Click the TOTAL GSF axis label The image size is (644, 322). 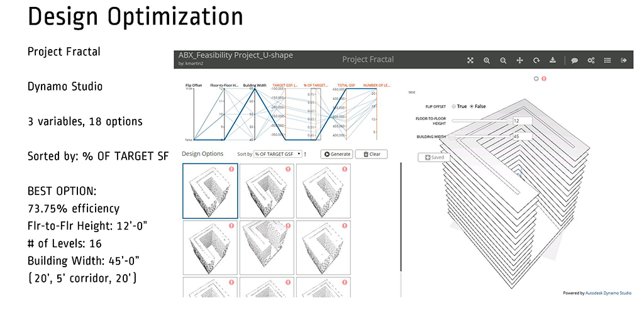[347, 86]
